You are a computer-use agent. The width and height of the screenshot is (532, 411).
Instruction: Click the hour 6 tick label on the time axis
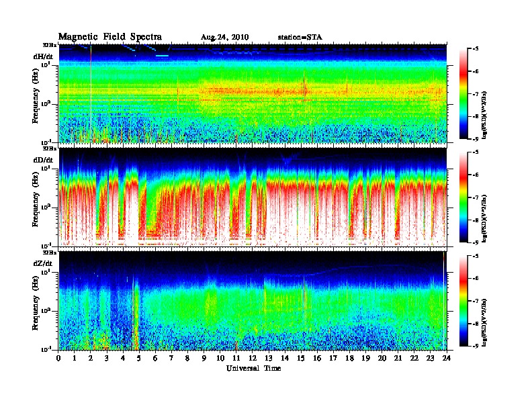tap(155, 358)
